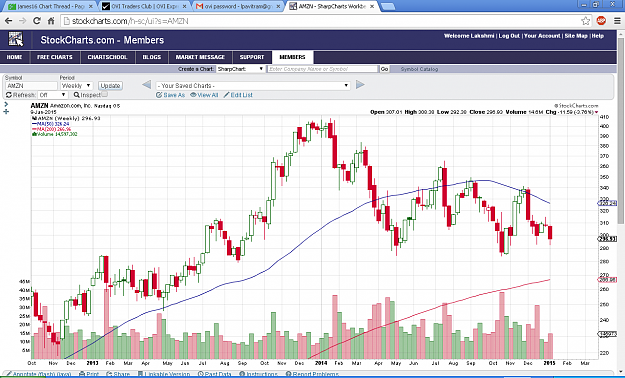Viewport: 625px width, 378px height.
Task: Open the SUPPORT nav tab
Action: tap(252, 57)
